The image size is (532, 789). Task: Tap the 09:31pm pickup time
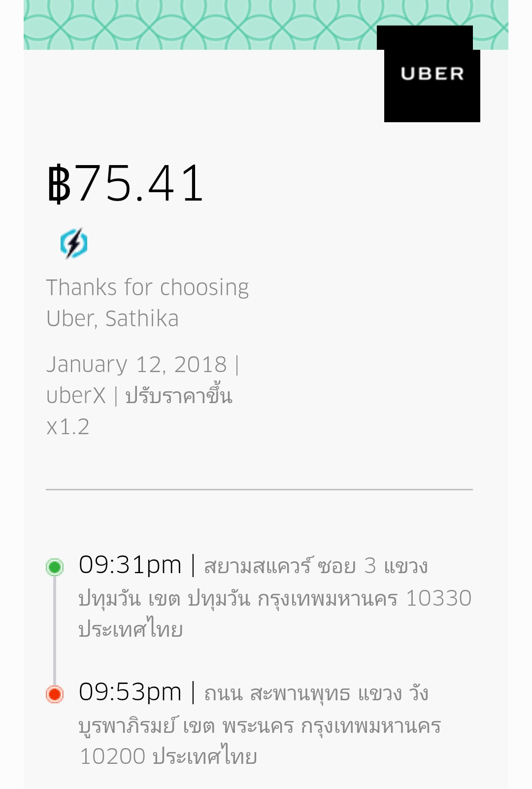point(130,565)
